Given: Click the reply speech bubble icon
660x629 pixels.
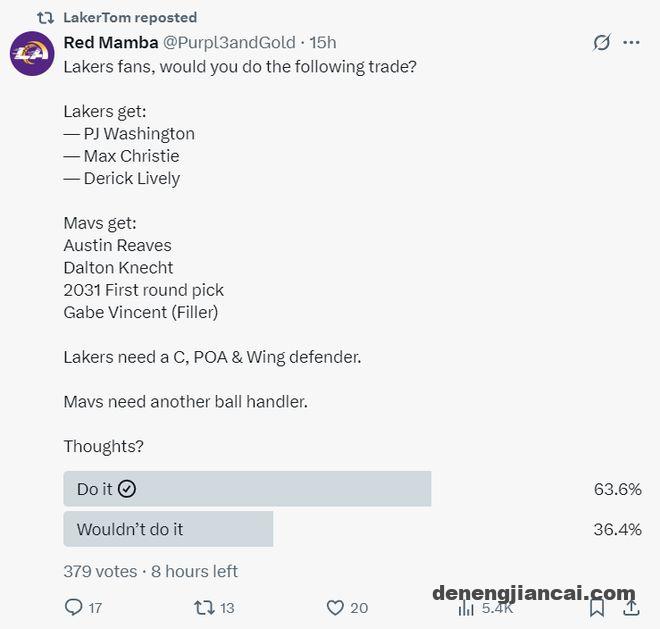Looking at the screenshot, I should [x=74, y=607].
